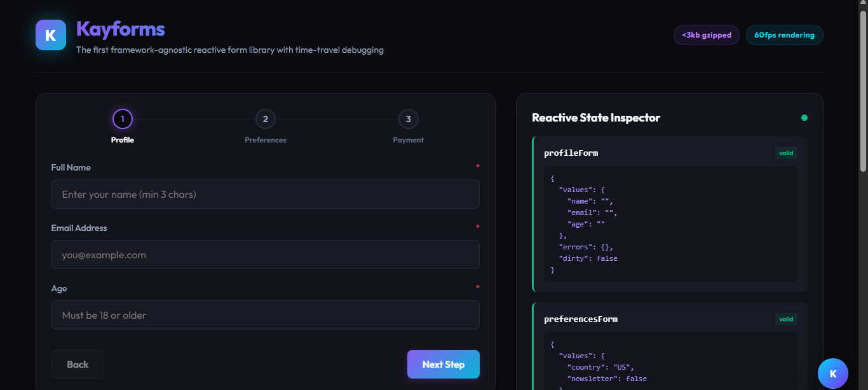Click the green status dot in State Inspector
Screen dimensions: 868x390
[804, 118]
